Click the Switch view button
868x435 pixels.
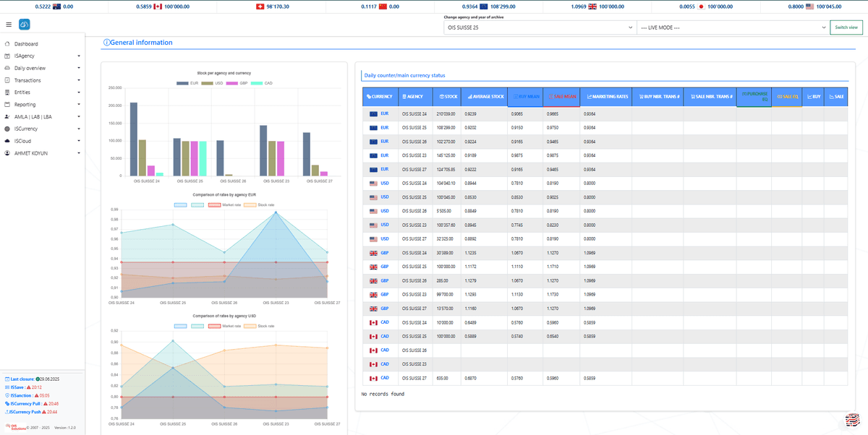click(846, 27)
